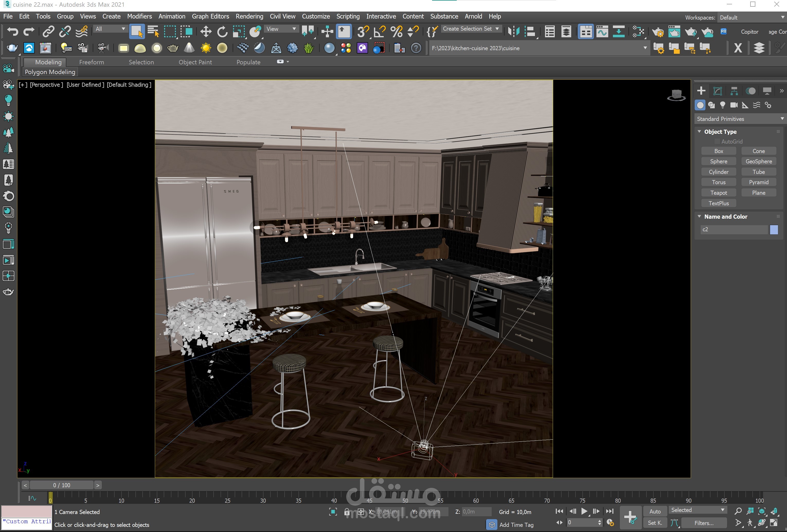Enable the AutoGrid checkbox
The image size is (787, 532).
click(x=717, y=141)
